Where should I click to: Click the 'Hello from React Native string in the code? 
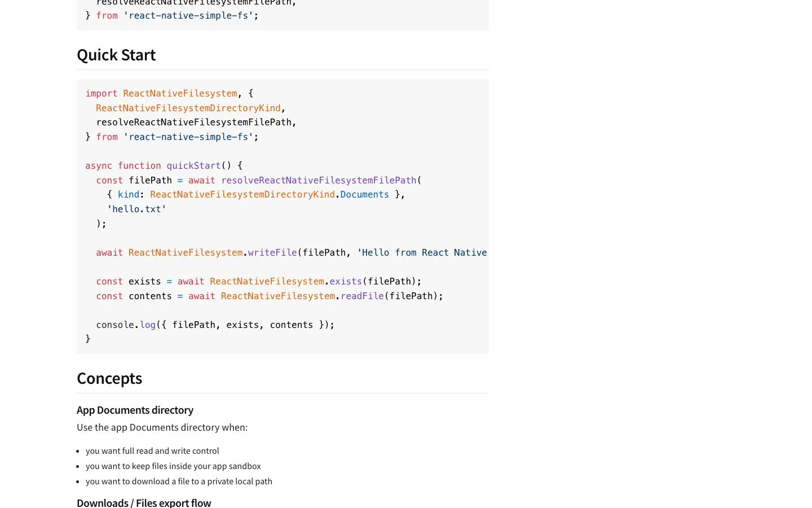tap(422, 253)
